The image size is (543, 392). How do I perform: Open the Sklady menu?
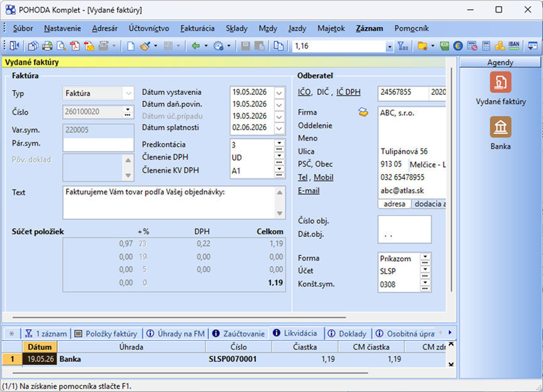click(236, 28)
